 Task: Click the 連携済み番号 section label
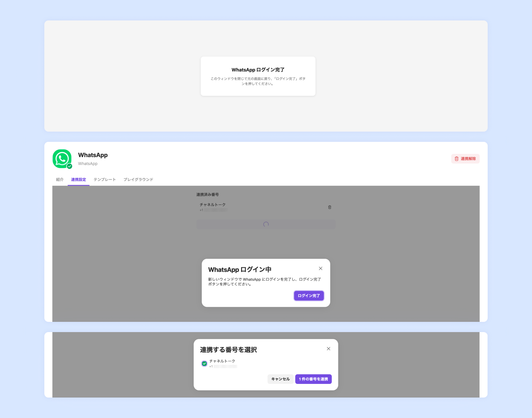pyautogui.click(x=207, y=194)
